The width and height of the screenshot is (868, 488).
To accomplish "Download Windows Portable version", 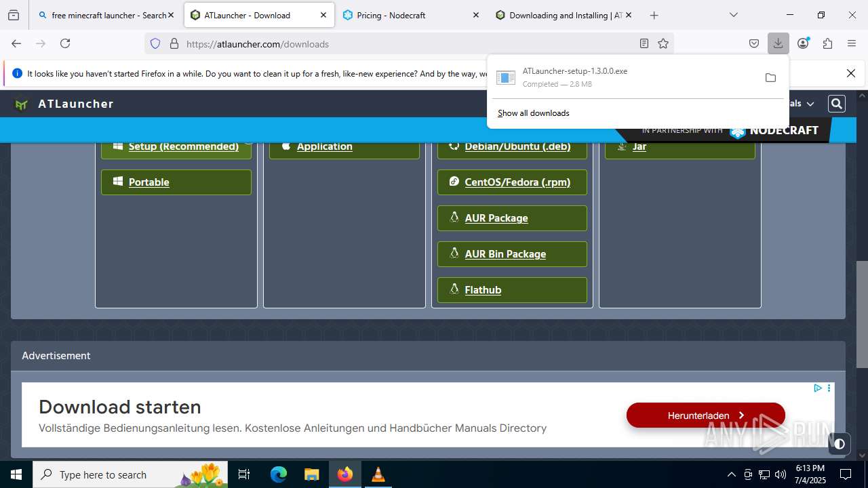I will click(176, 182).
